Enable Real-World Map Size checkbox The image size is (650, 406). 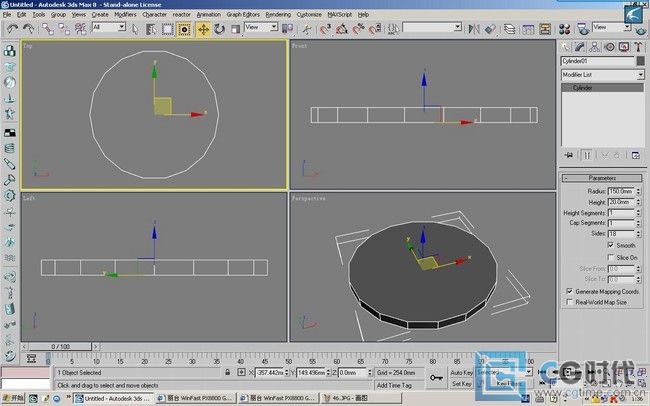570,302
